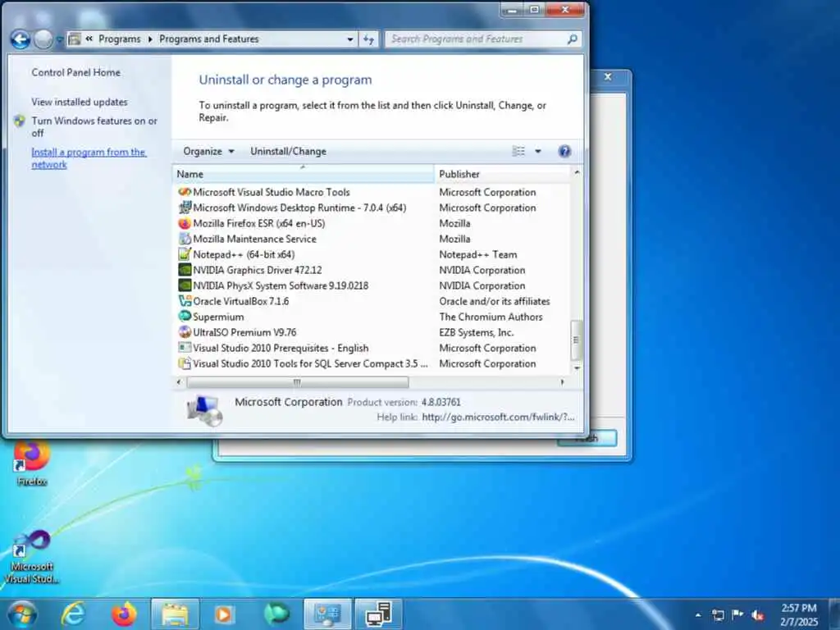Select the Mozilla Maintenance Service icon
This screenshot has height=630, width=840.
tap(185, 239)
